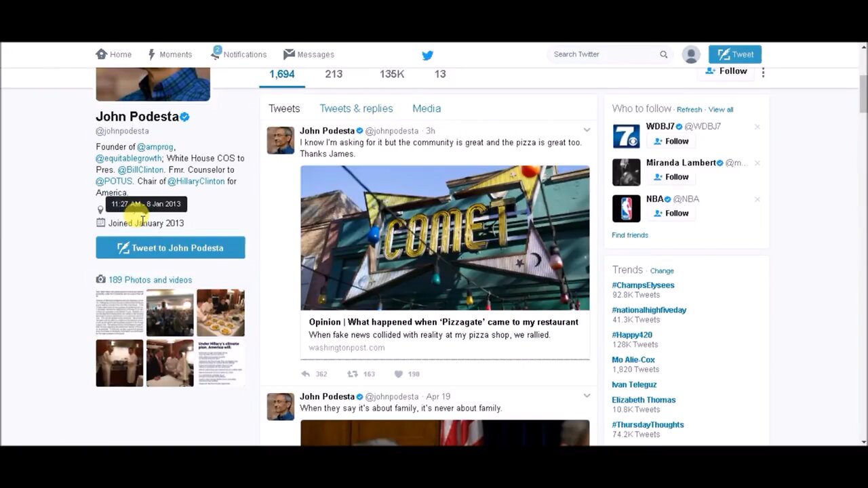Switch to the Media tab
Screen dimensions: 868x488
[427, 108]
